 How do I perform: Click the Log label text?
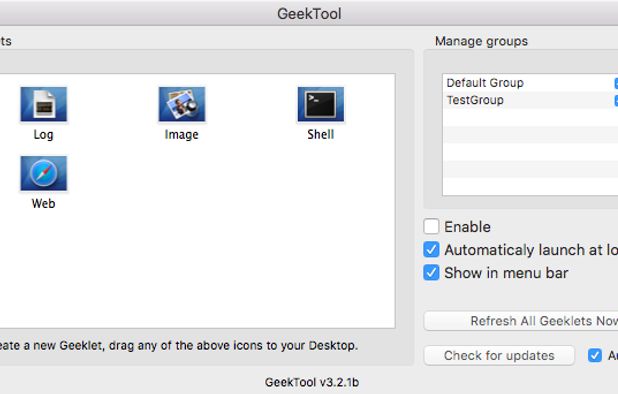[43, 135]
